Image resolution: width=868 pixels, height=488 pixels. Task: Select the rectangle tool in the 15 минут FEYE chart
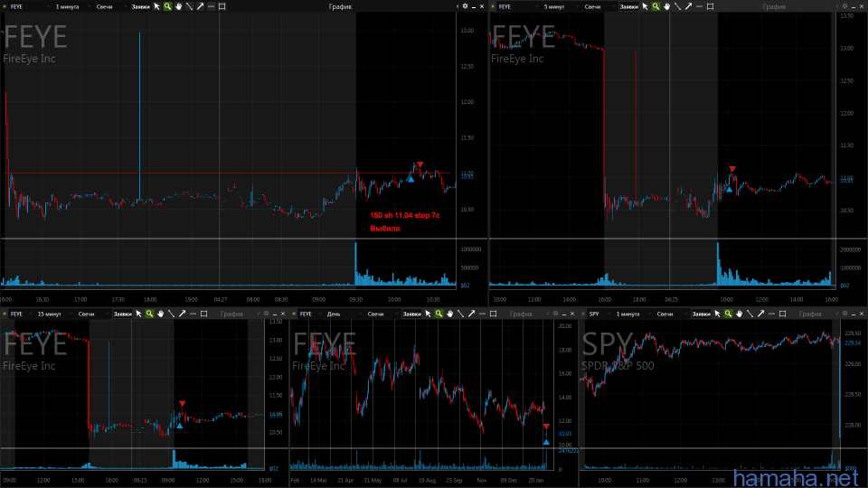[203, 314]
